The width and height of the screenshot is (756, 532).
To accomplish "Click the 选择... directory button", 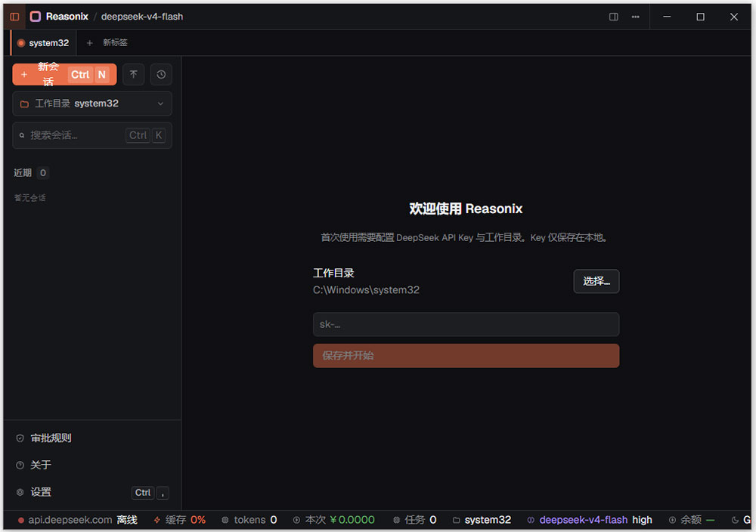I will [x=596, y=281].
